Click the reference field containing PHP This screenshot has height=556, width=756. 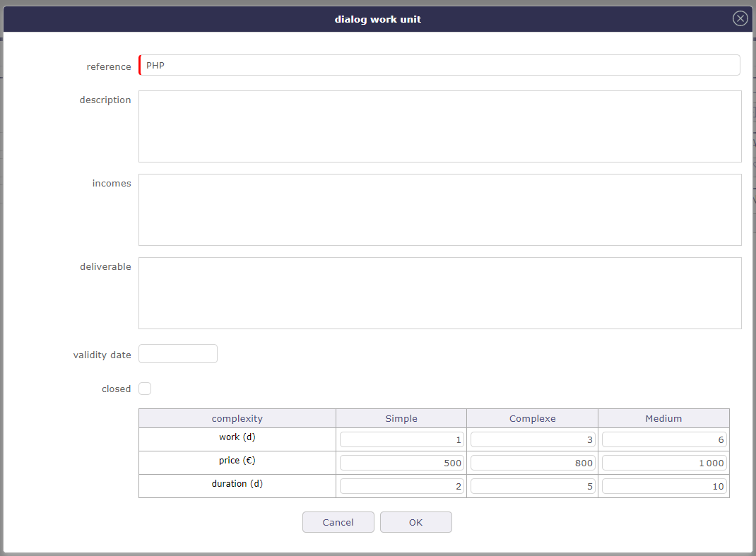[439, 66]
